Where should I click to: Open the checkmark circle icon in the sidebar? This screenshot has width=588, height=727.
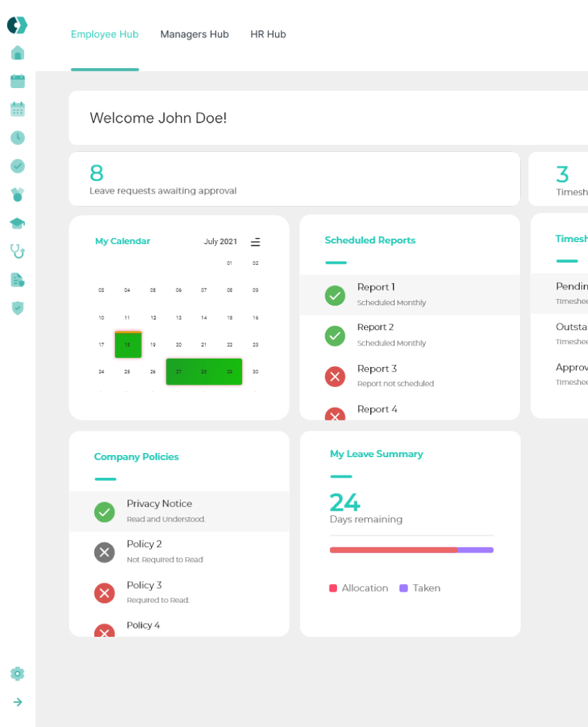pyautogui.click(x=17, y=166)
